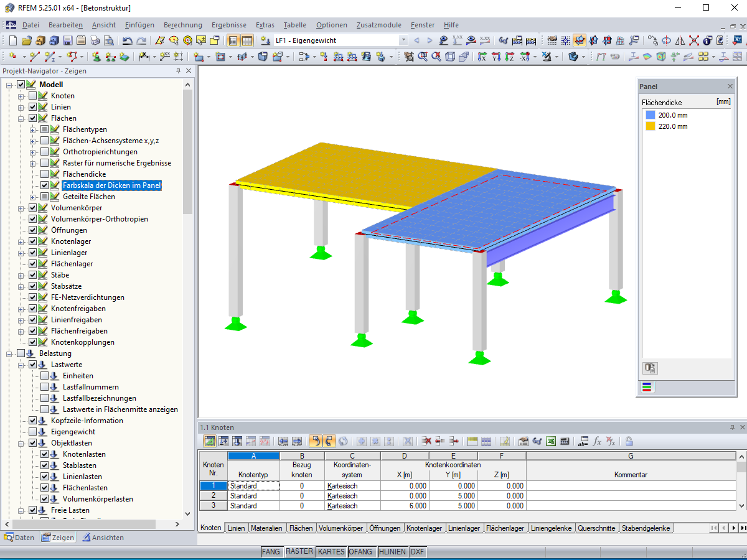
Task: Enable the Flächendicke checkbox
Action: pyautogui.click(x=45, y=174)
